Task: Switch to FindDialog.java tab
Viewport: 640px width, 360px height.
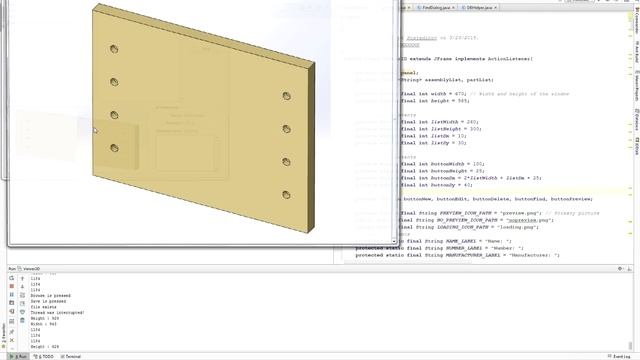Action: pos(436,8)
